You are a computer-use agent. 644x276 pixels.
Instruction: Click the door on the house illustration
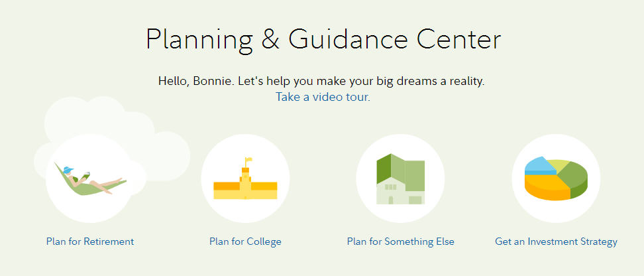tap(391, 200)
